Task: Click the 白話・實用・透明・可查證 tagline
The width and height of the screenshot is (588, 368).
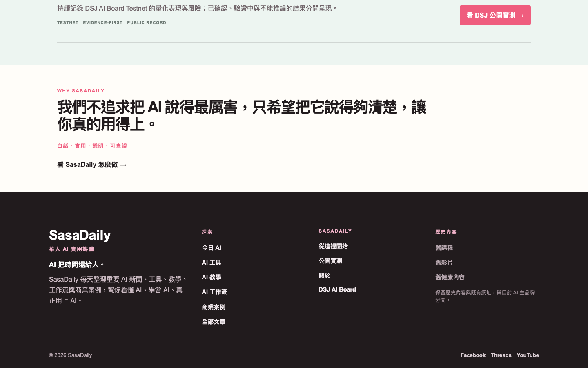Action: click(x=92, y=146)
